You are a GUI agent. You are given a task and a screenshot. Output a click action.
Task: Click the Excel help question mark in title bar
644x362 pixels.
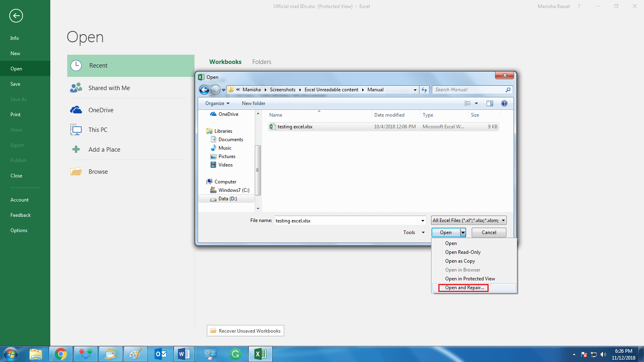(579, 6)
